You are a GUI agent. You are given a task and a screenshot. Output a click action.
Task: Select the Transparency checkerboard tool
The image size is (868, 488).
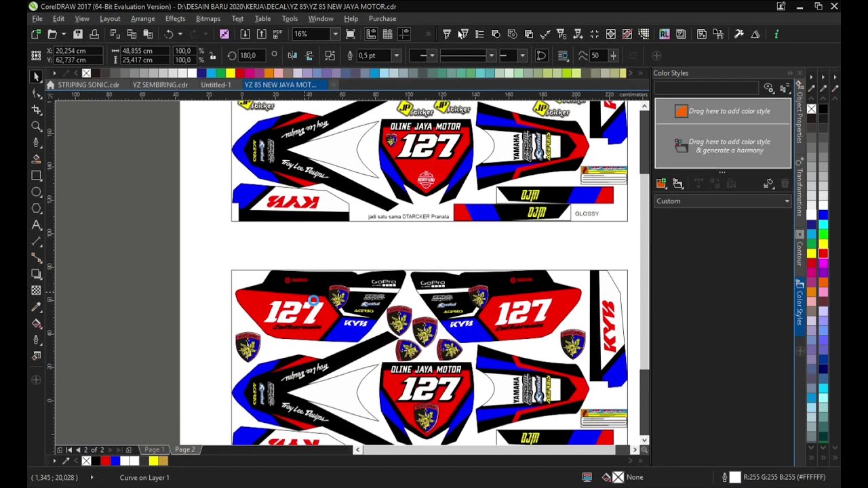coord(37,291)
